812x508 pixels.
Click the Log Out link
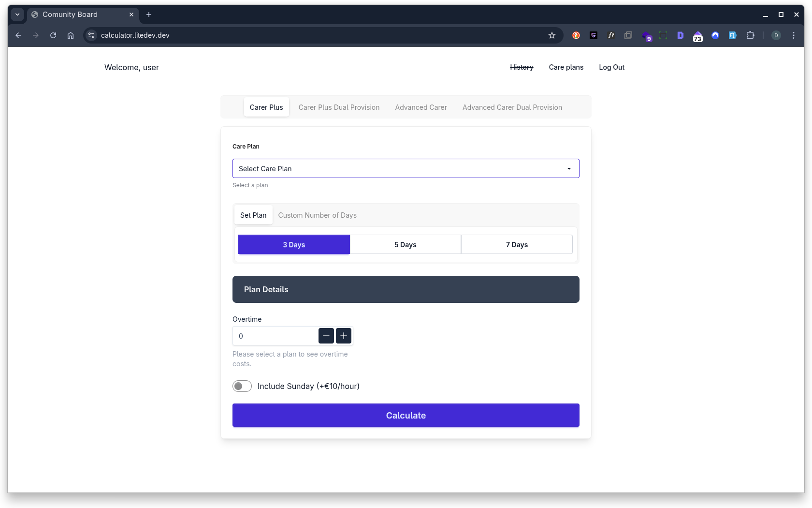coord(611,67)
